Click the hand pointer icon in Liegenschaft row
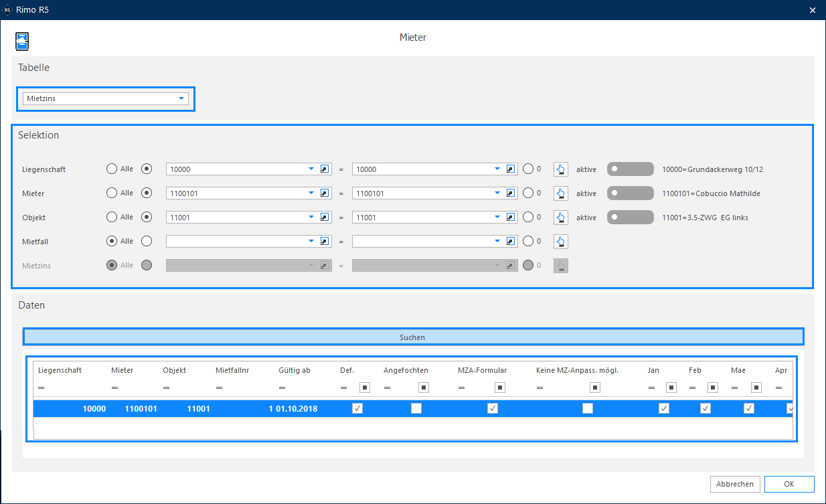Image resolution: width=826 pixels, height=504 pixels. (x=561, y=169)
